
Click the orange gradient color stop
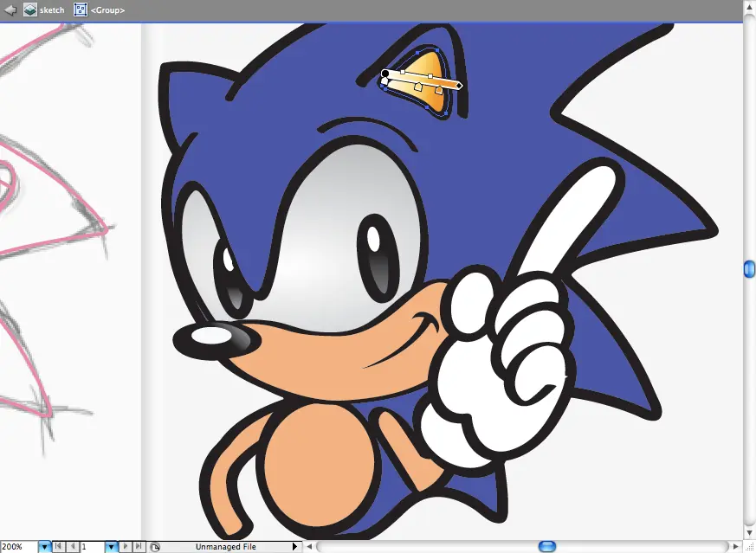click(x=439, y=90)
